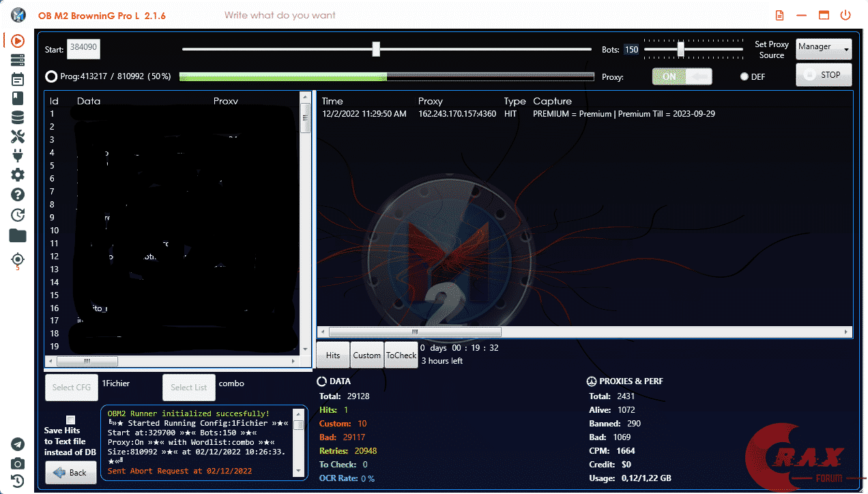
Task: Click the STOP button
Action: pos(824,75)
